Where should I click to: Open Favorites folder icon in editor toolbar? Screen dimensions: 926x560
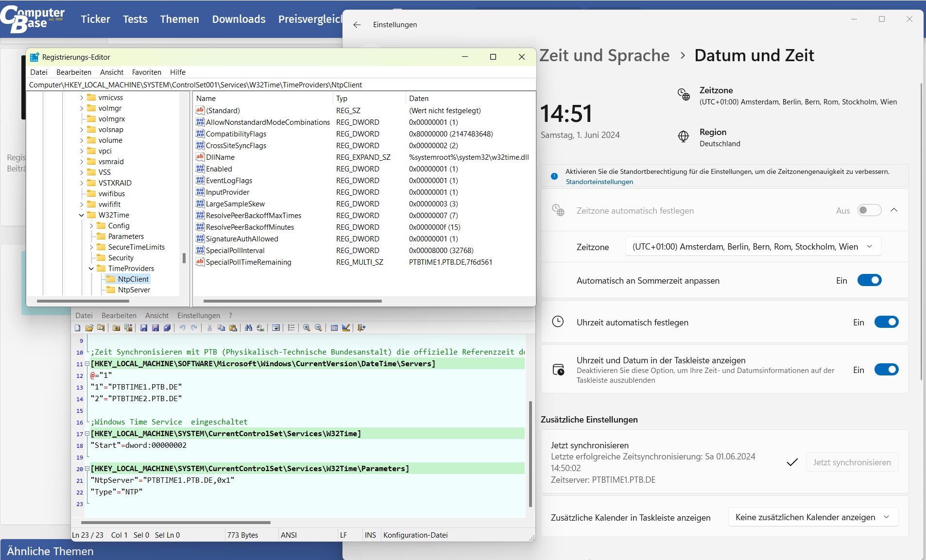click(x=117, y=328)
